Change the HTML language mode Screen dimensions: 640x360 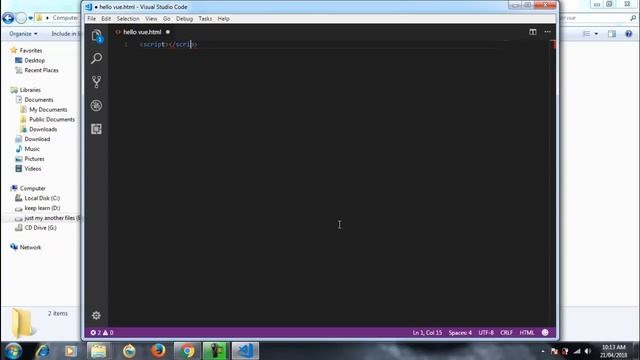527,333
